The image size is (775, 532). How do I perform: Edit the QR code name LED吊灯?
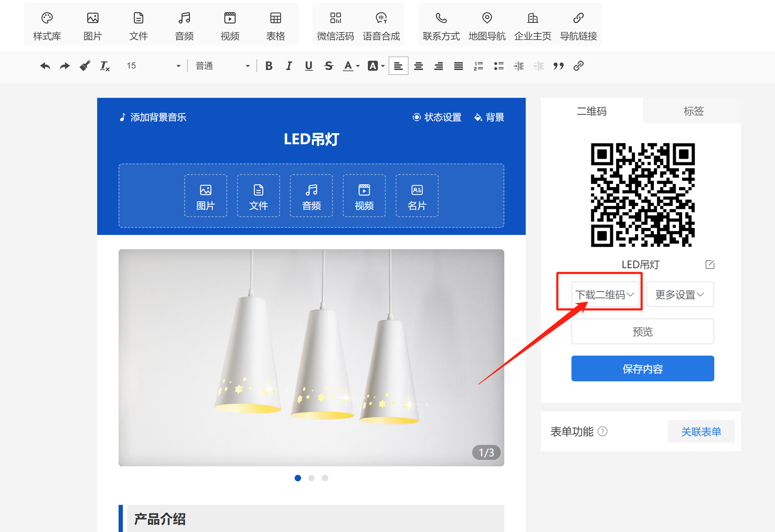tap(710, 265)
